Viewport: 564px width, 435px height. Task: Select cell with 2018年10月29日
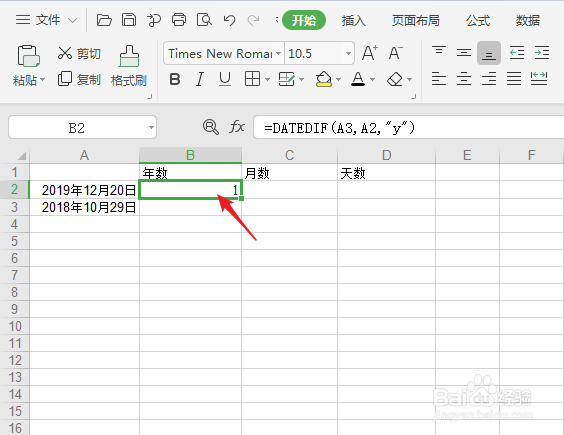click(85, 207)
